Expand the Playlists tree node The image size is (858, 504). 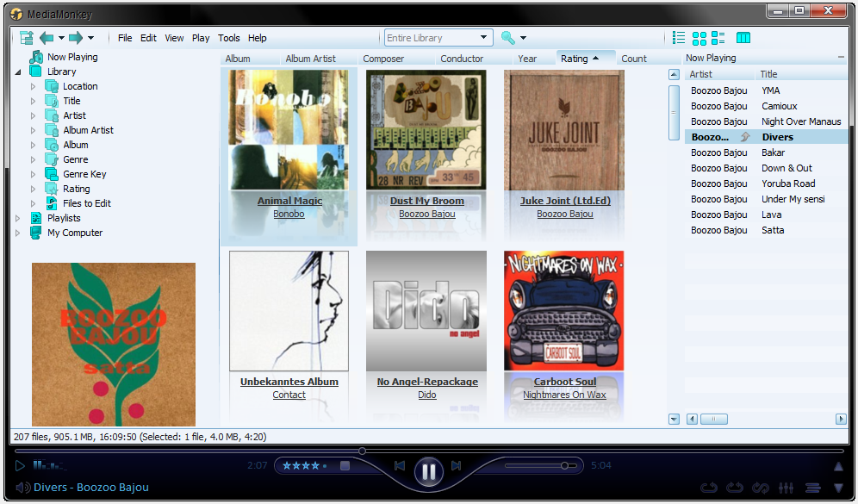pyautogui.click(x=18, y=218)
